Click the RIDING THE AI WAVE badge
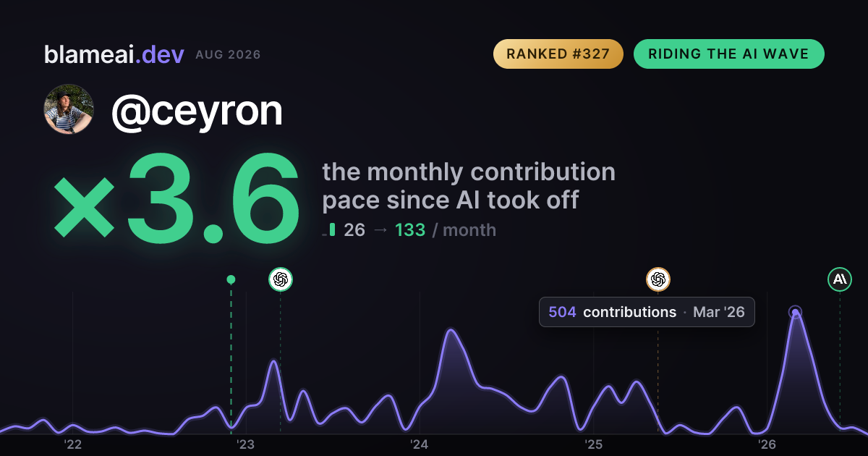Viewport: 868px width, 456px height. pyautogui.click(x=728, y=54)
